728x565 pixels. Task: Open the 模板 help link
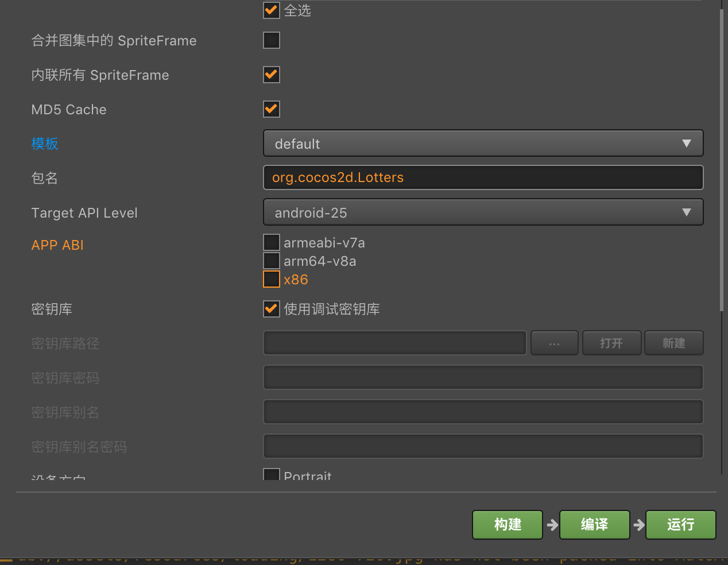(x=45, y=144)
